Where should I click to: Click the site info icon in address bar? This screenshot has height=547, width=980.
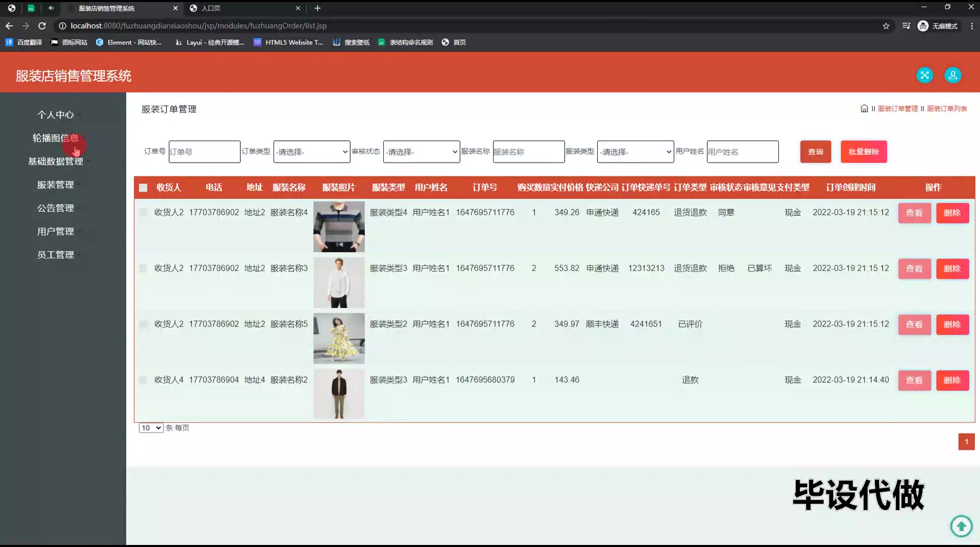62,26
